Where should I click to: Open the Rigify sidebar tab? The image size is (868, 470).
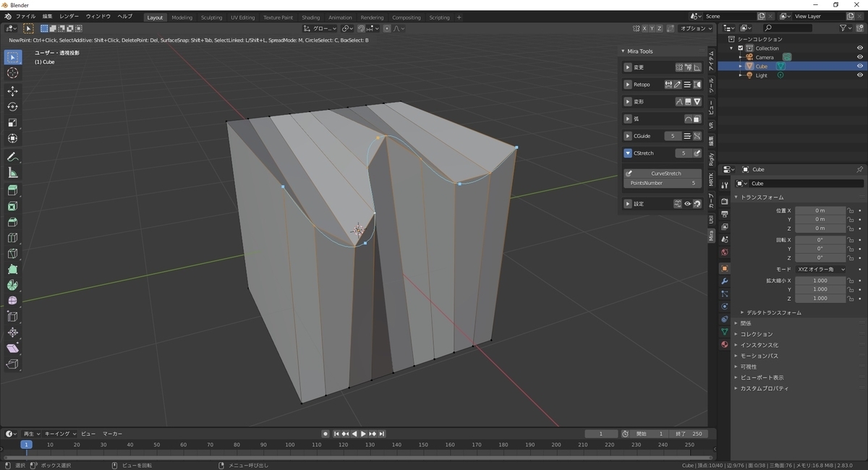pyautogui.click(x=711, y=159)
